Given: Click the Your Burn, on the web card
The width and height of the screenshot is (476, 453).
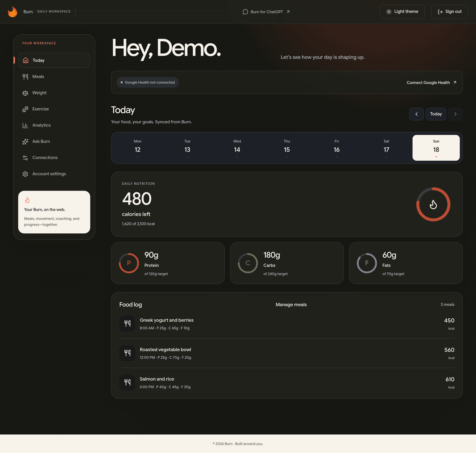Looking at the screenshot, I should 54,212.
